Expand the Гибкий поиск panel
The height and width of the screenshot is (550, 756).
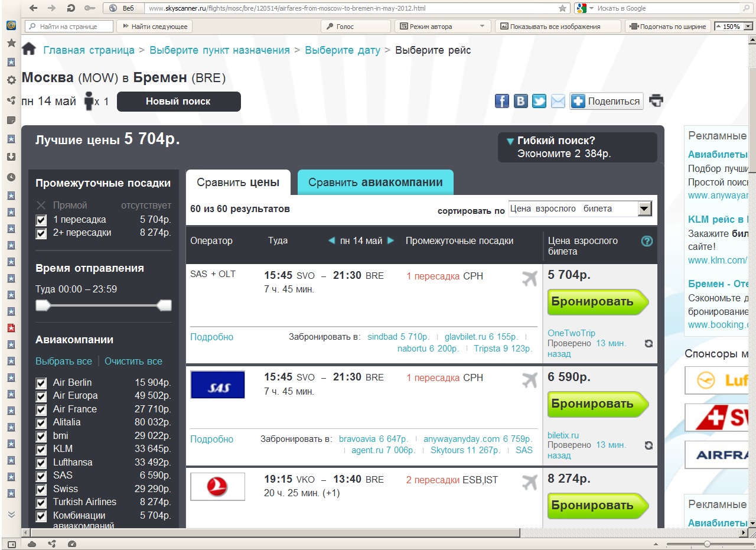577,147
